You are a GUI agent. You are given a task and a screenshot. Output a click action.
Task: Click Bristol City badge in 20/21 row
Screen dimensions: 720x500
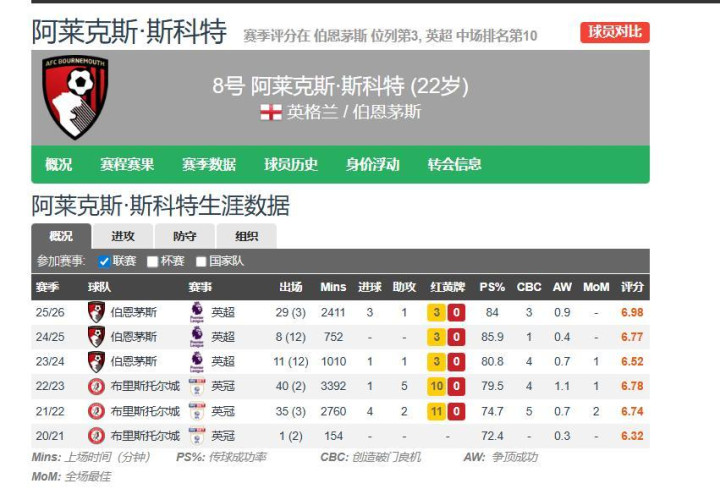96,436
